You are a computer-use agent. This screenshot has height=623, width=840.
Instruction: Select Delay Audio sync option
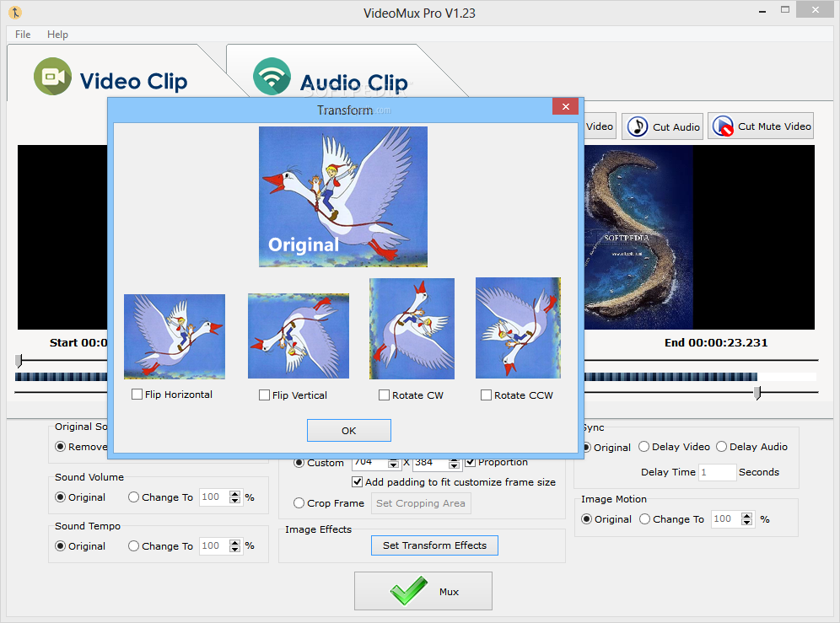tap(722, 447)
